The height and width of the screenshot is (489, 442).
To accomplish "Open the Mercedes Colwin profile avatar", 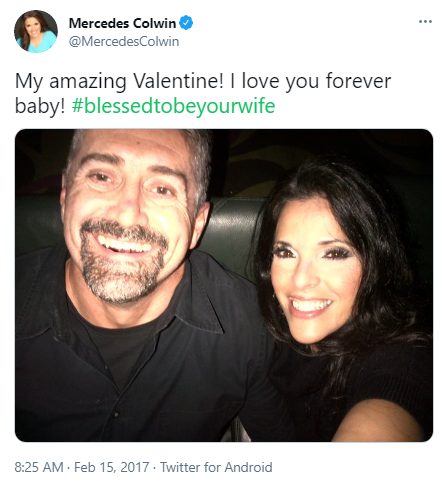I will [36, 31].
